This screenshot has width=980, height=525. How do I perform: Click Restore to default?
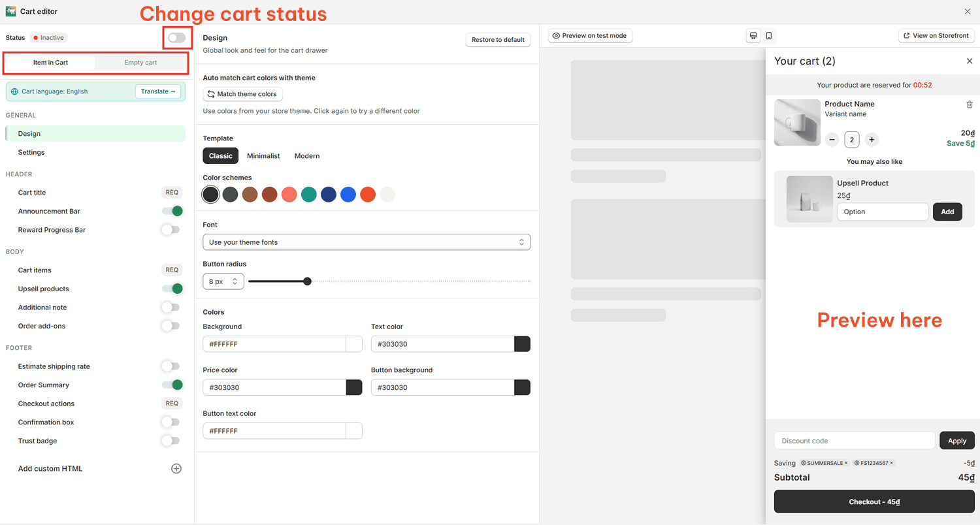tap(498, 40)
